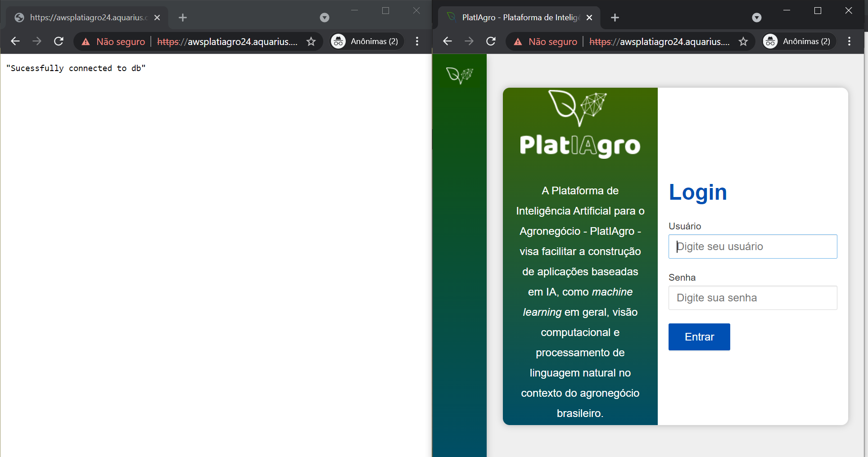This screenshot has height=457, width=868.
Task: Click the Senha label
Action: (x=682, y=278)
